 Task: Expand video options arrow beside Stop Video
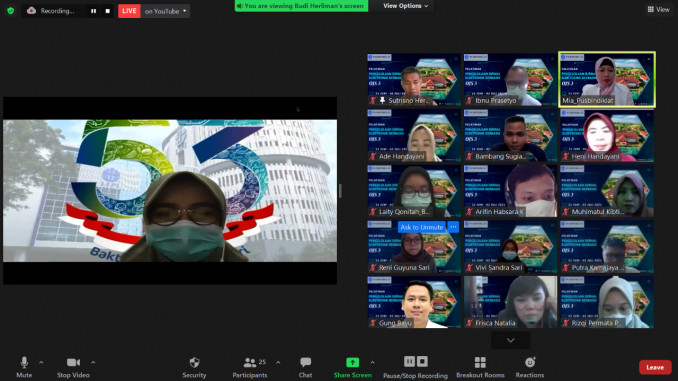93,362
